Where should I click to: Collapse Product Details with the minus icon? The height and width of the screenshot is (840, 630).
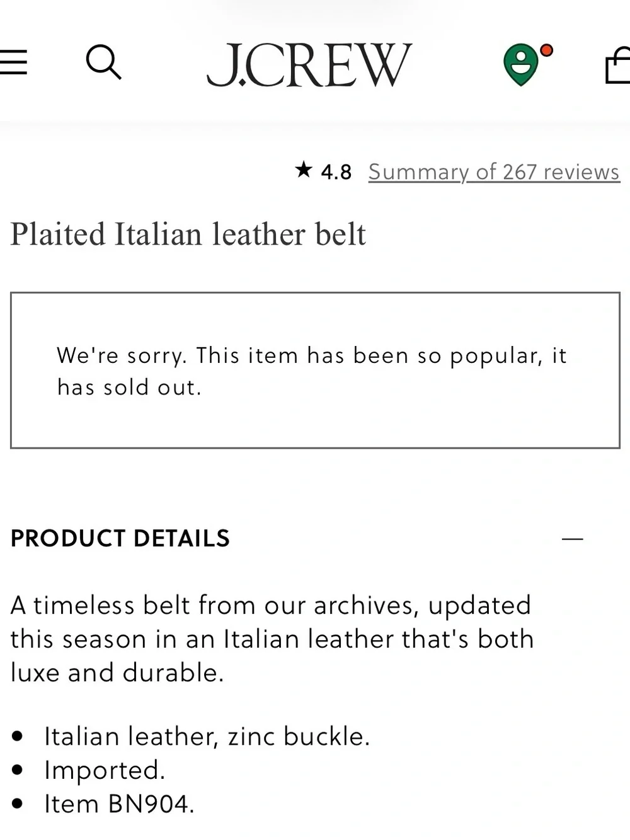(572, 539)
